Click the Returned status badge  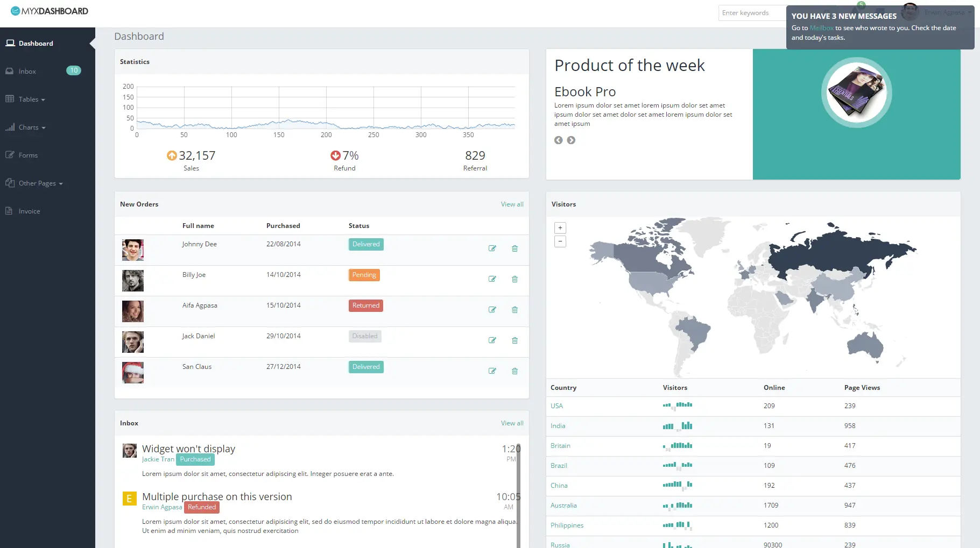pos(366,305)
